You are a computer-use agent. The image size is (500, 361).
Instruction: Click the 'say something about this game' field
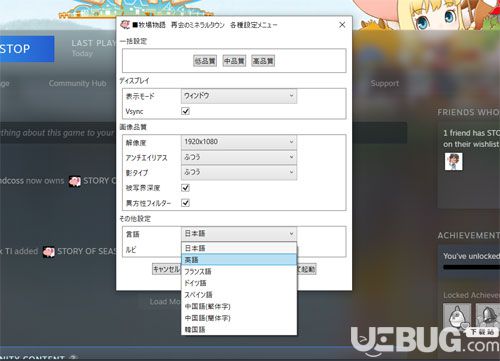[x=203, y=133]
